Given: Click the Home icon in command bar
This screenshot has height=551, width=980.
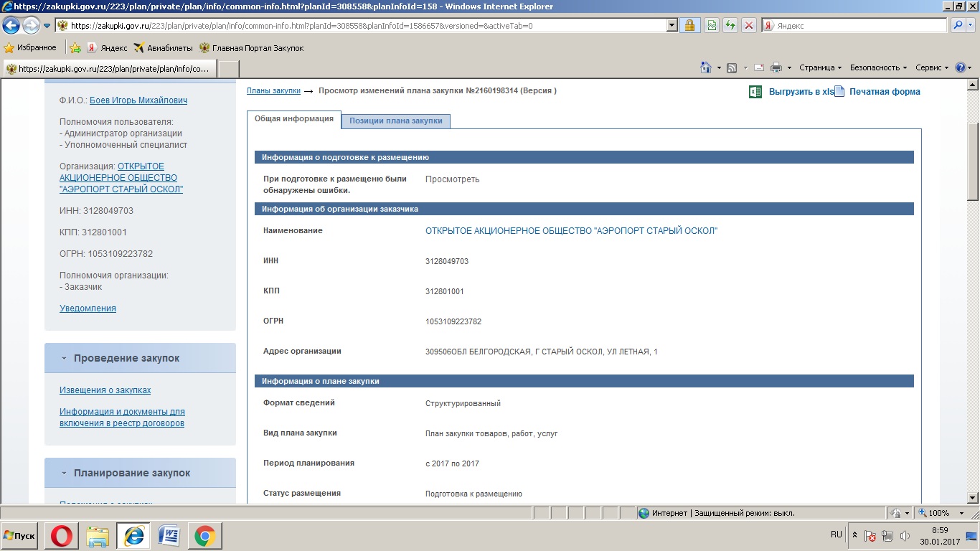Looking at the screenshot, I should point(706,67).
